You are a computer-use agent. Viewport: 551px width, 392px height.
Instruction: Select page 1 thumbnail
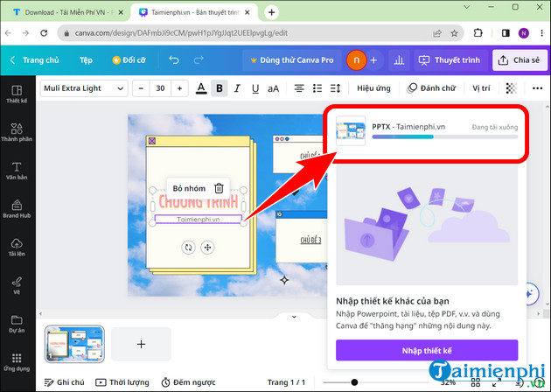pos(74,344)
